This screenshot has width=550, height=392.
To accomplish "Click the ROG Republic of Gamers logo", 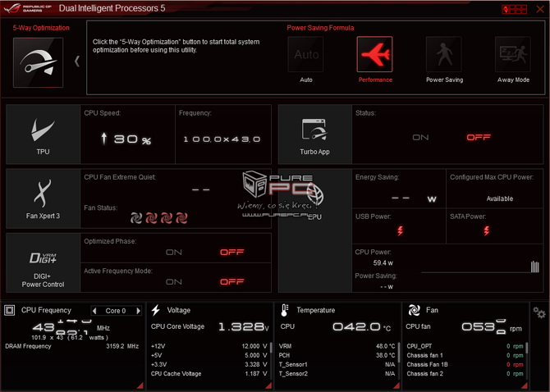I will [x=28, y=8].
